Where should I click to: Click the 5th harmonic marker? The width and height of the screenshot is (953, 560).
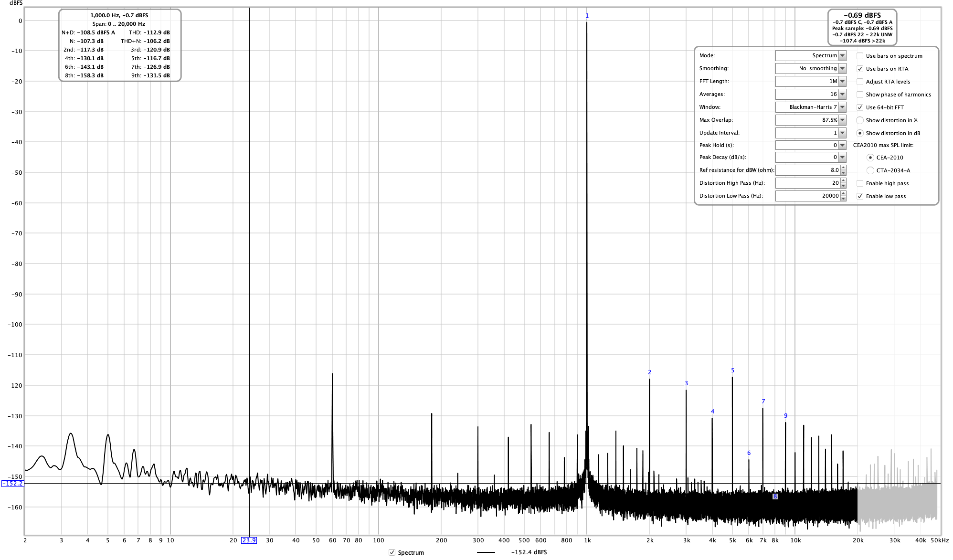click(x=733, y=370)
